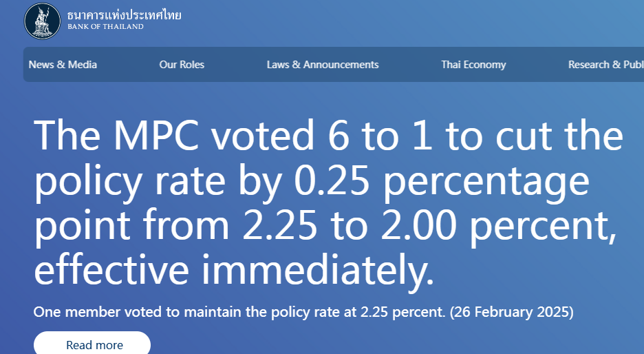
Task: Click 2.25 percent in the subtitle
Action: tap(403, 312)
